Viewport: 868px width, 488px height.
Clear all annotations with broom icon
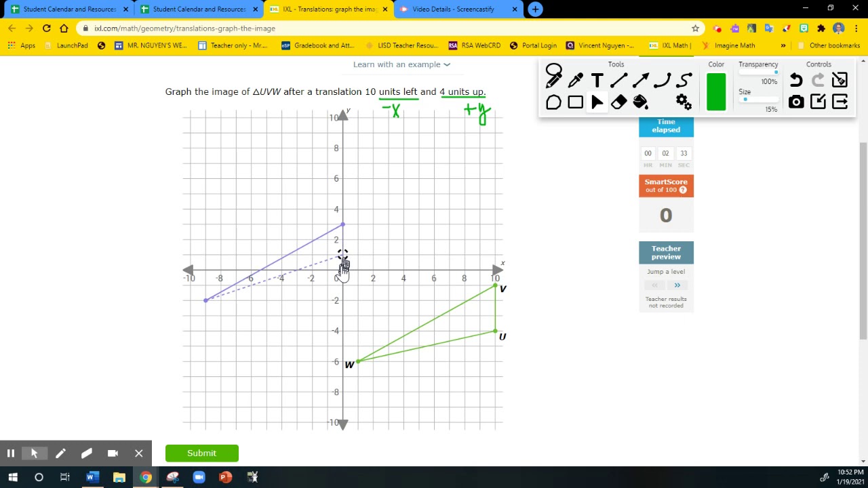840,81
